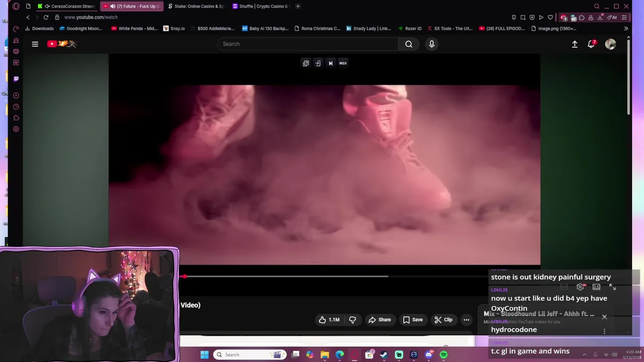Open more actions ellipsis next to Clip
Viewport: 644px width, 362px height.
point(466,320)
